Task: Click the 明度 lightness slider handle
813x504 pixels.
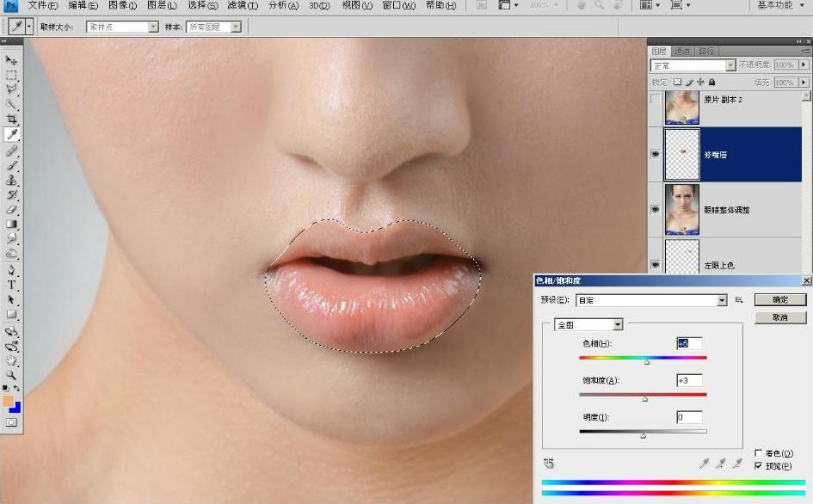Action: pyautogui.click(x=643, y=436)
